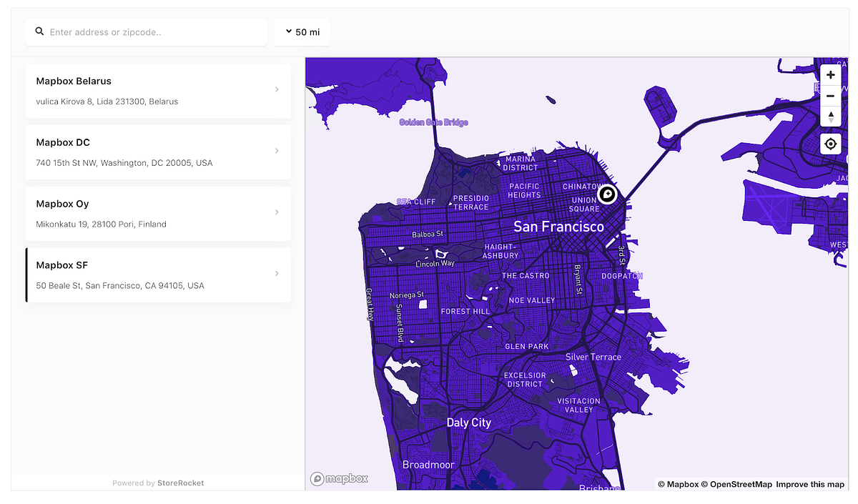The image size is (858, 504).
Task: Click the Zoom In control on the map
Action: pos(830,74)
